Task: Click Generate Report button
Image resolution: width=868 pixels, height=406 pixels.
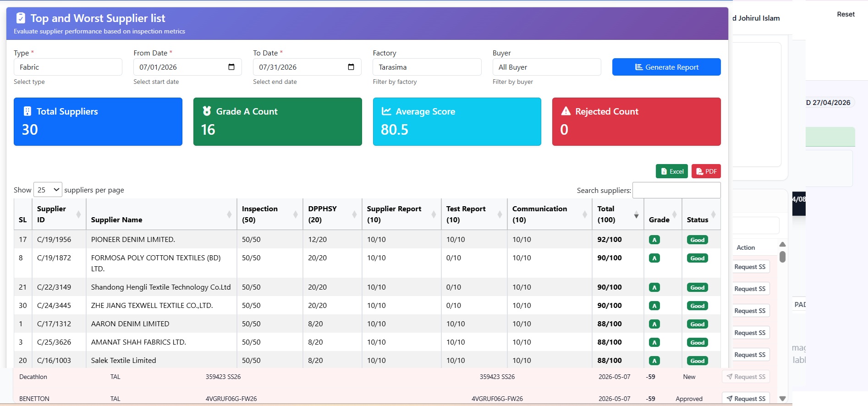Action: 666,67
